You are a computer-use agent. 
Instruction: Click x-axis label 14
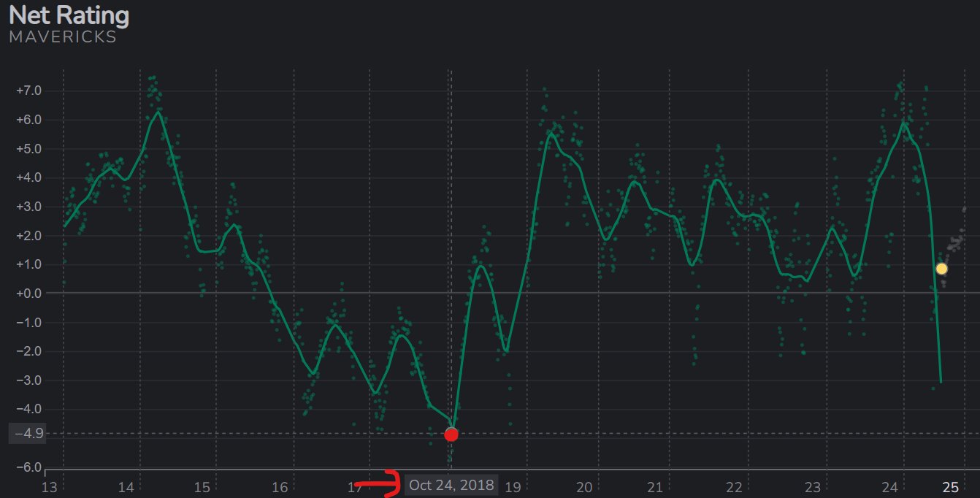coord(126,487)
